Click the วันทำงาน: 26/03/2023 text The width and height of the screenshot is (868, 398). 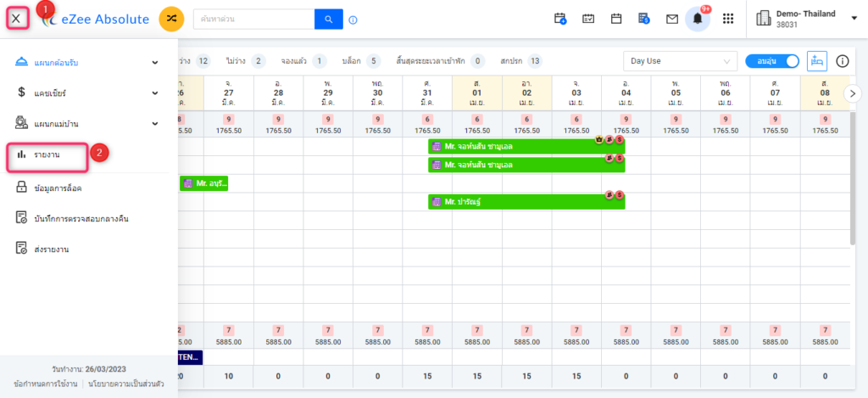[x=89, y=368]
